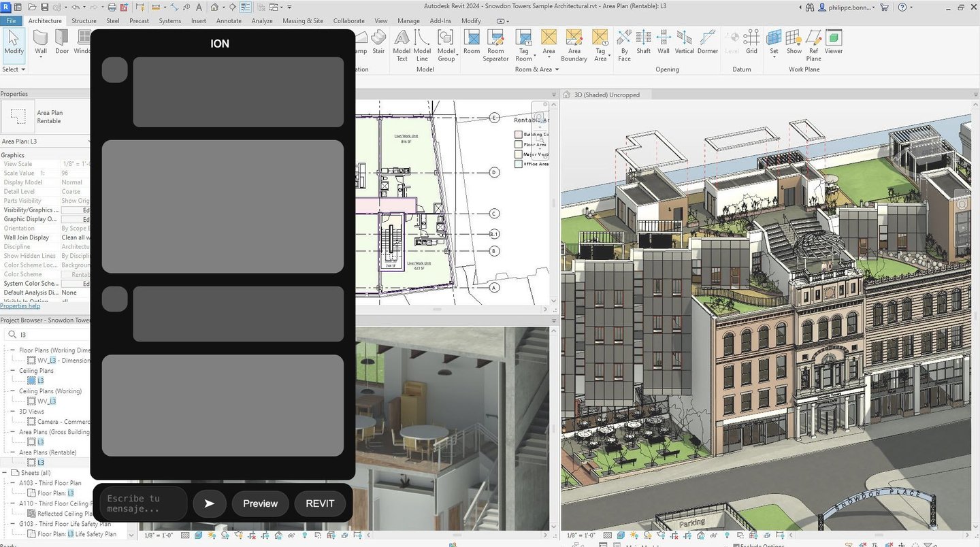Click the Wall opening tool
The image size is (980, 547).
pyautogui.click(x=664, y=42)
